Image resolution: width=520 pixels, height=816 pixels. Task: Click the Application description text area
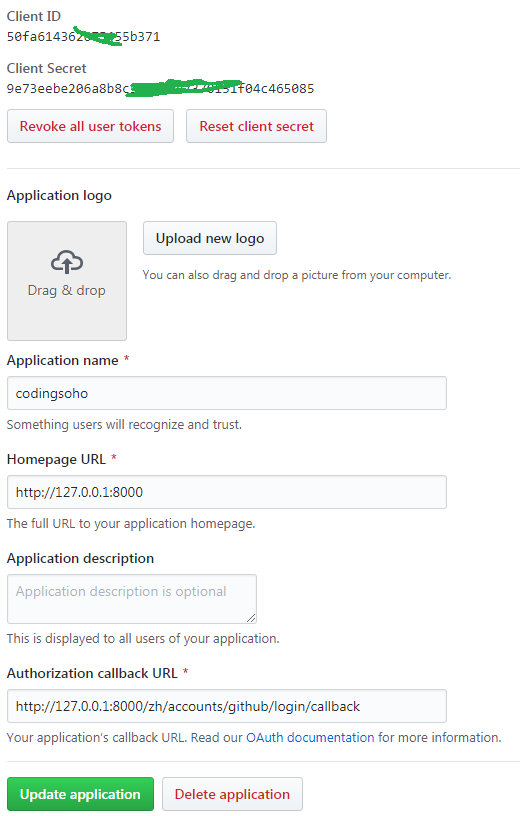coord(132,599)
